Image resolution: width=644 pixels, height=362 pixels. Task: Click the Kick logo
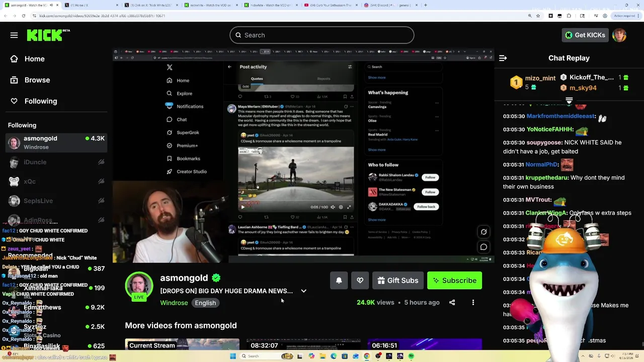pyautogui.click(x=48, y=35)
